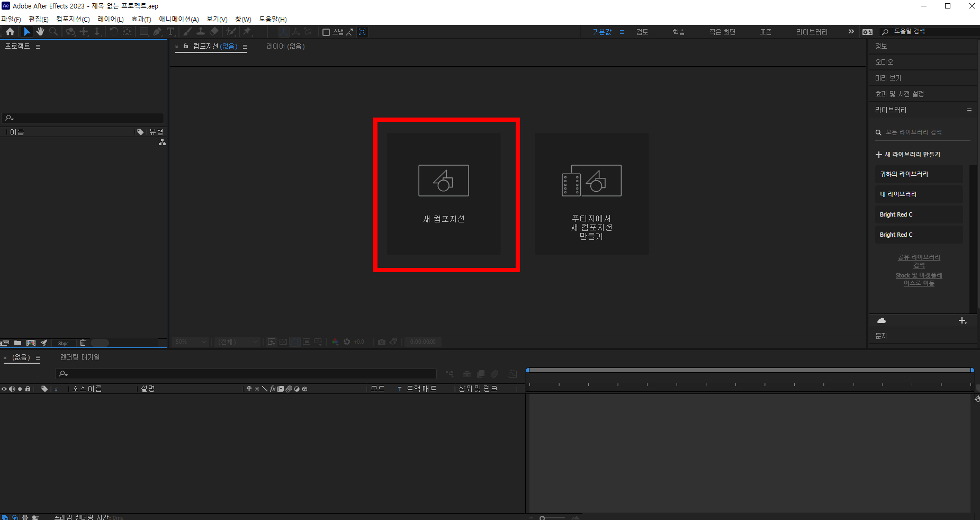Open the first Bright Red C library
980x520 pixels.
(x=919, y=214)
